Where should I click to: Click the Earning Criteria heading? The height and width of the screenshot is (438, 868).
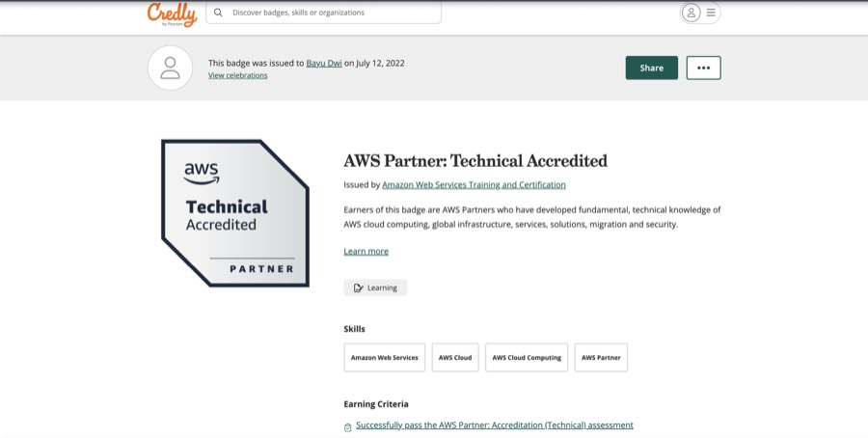[x=376, y=404]
